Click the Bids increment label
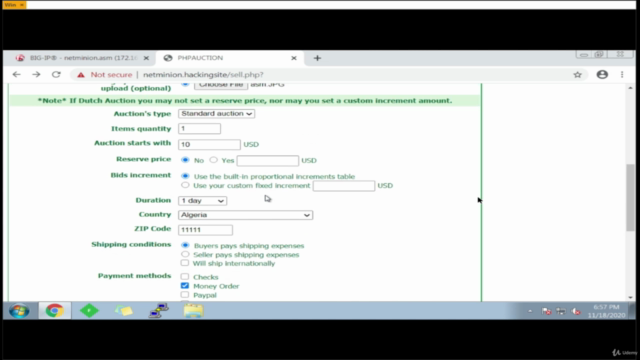The height and width of the screenshot is (360, 640). [141, 175]
